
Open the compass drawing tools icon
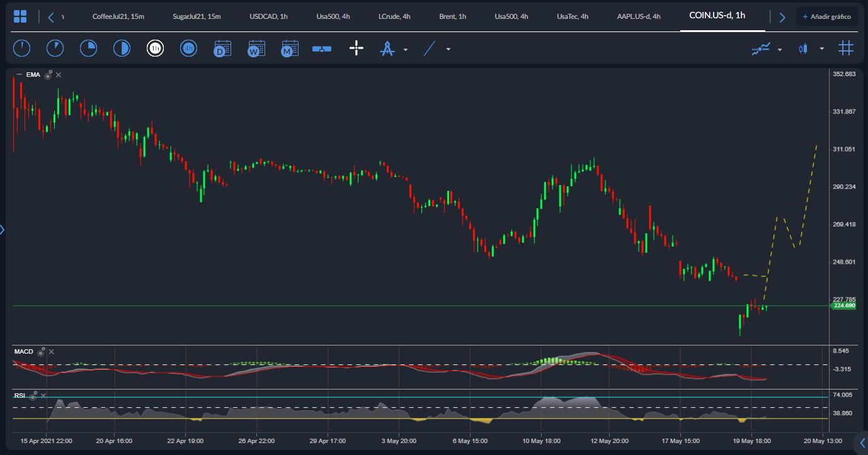[387, 48]
